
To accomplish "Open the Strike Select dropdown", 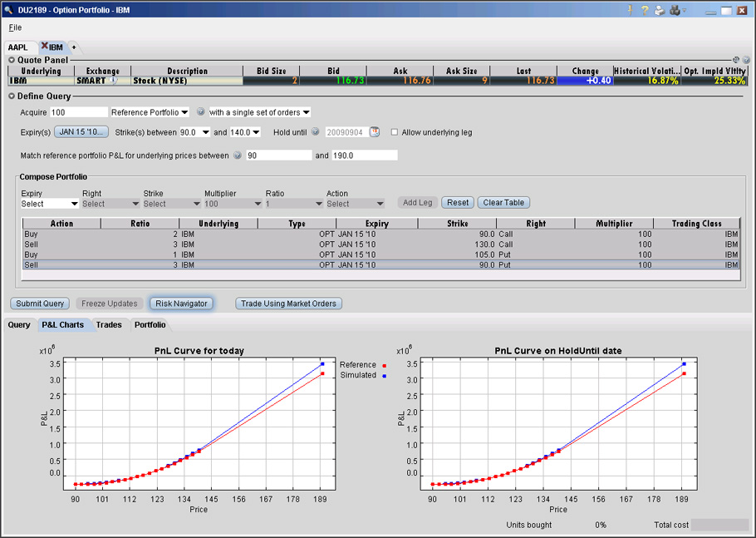I will (x=172, y=204).
